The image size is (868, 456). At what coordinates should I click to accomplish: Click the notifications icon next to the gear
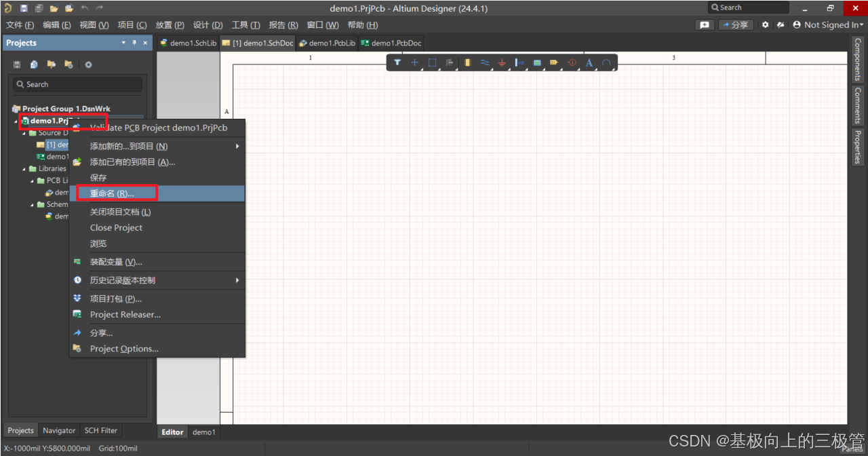(x=781, y=24)
